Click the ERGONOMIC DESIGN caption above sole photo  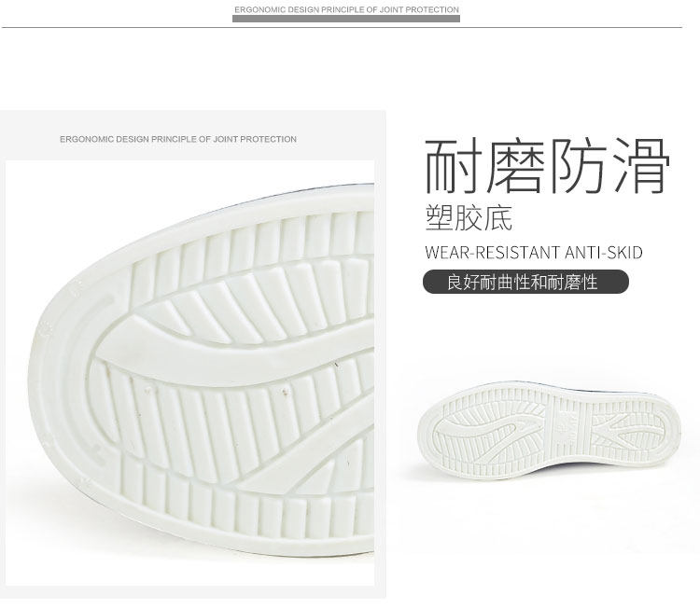coord(178,139)
